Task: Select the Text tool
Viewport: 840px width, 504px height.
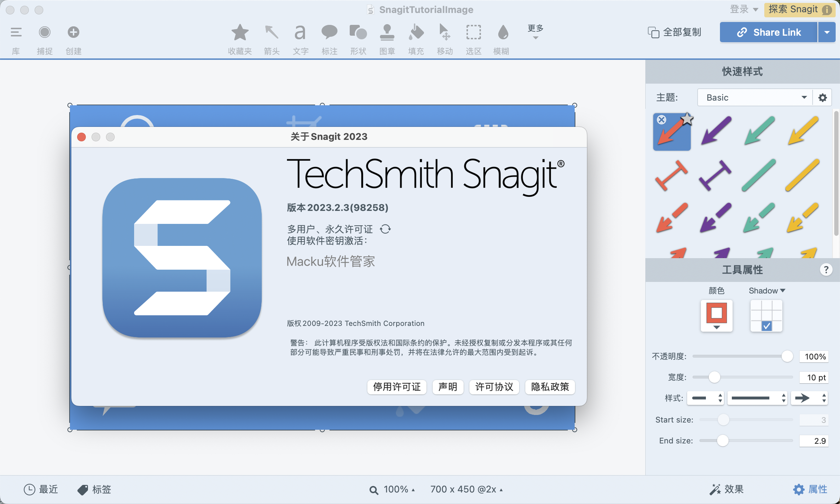Action: pos(300,32)
